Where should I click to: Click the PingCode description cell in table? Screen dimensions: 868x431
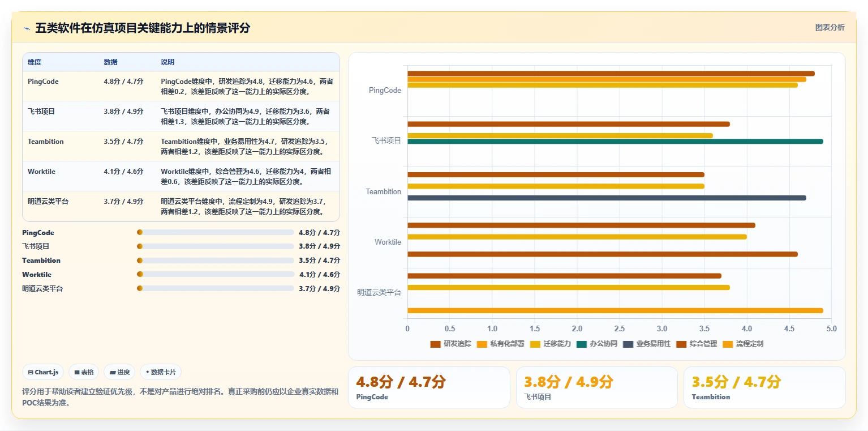tap(247, 86)
